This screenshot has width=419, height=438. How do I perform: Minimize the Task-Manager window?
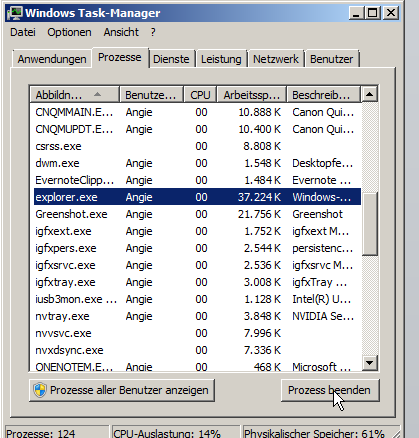click(356, 13)
